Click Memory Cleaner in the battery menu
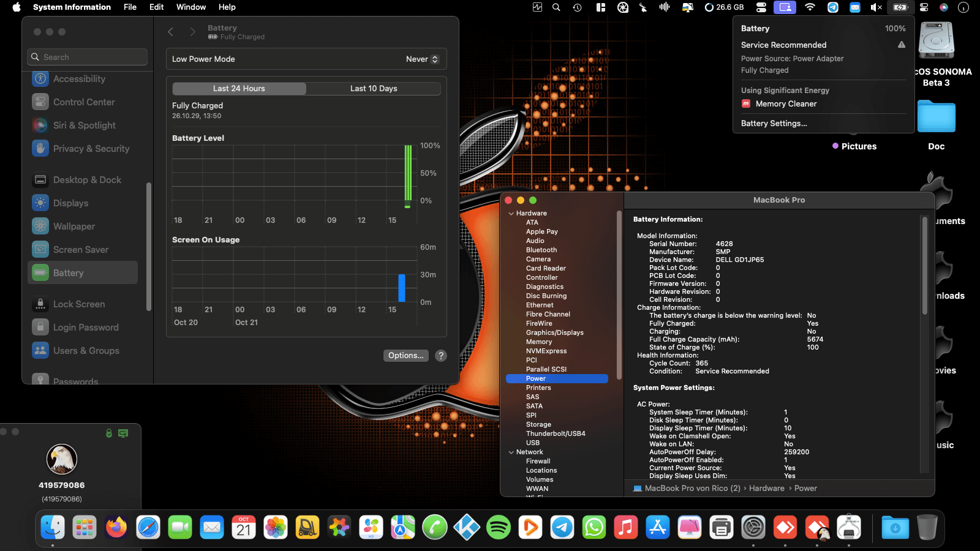 [786, 104]
